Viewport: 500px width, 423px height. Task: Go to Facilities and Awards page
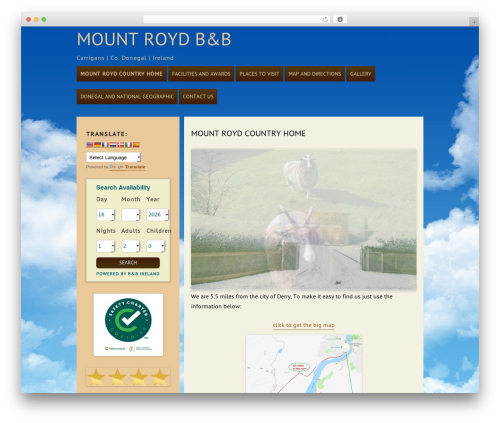[201, 74]
